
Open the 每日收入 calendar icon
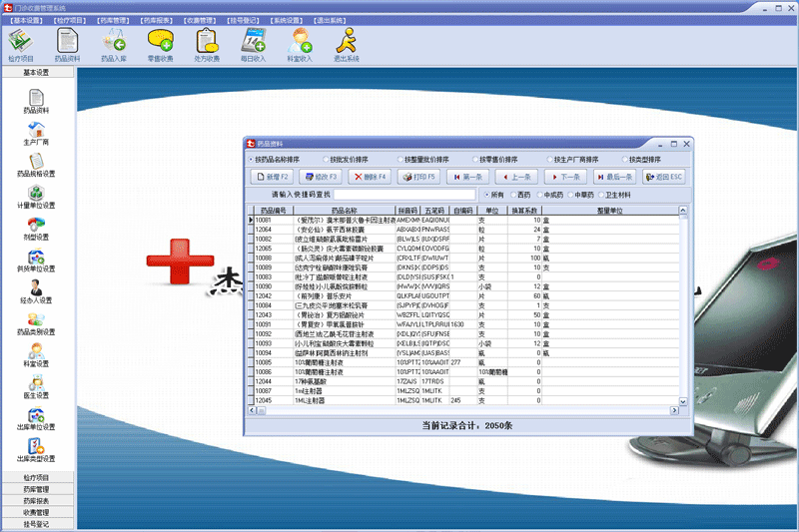(x=254, y=45)
